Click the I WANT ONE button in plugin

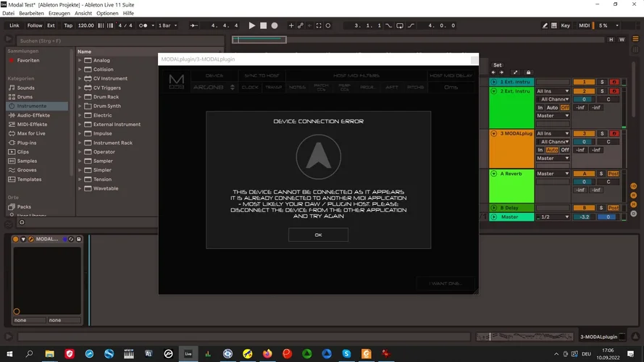pos(446,283)
